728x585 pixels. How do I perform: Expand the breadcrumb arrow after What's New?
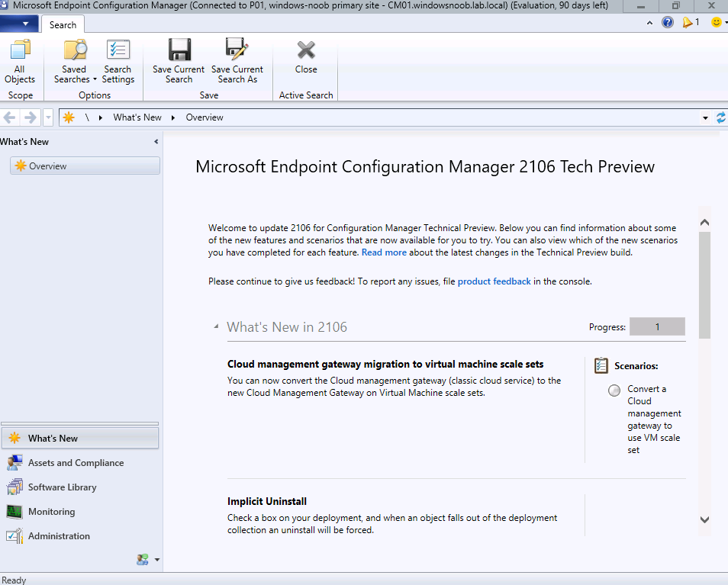coord(173,117)
